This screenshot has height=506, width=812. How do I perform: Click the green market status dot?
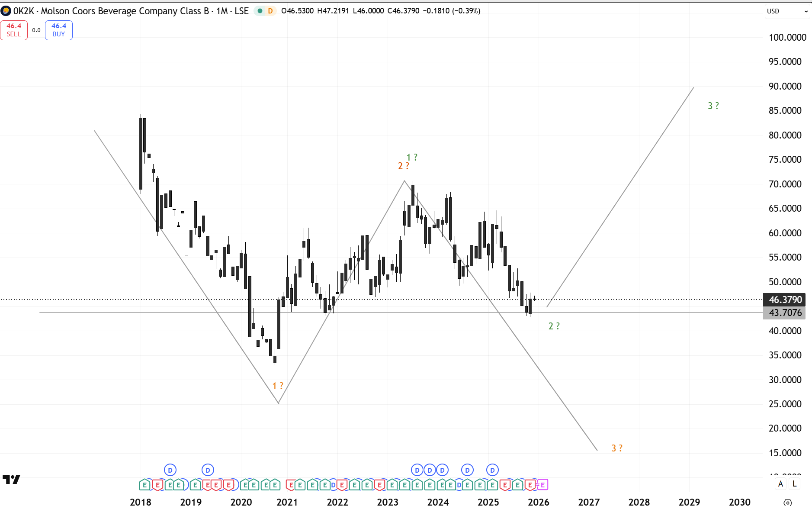[x=260, y=11]
